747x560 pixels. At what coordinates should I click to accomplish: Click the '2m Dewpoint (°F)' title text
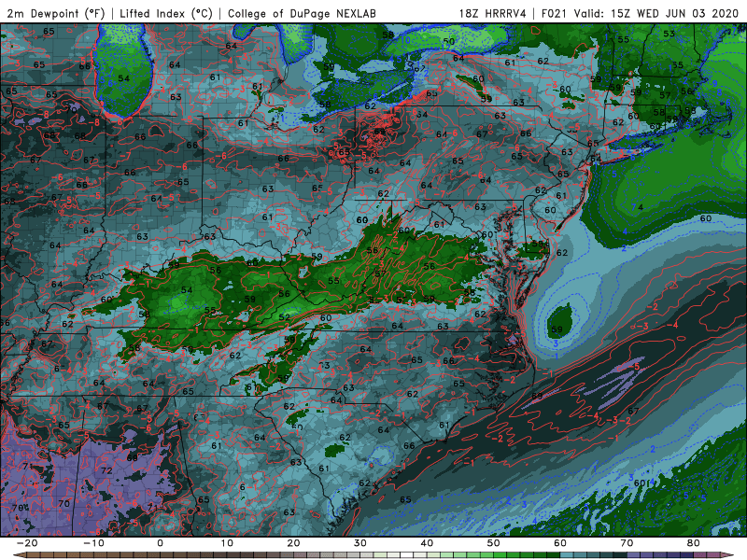[x=56, y=13]
